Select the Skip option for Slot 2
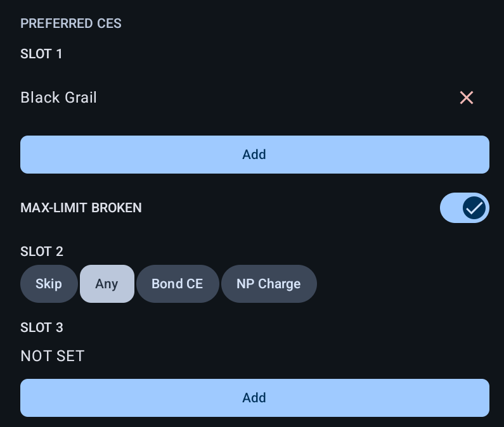The image size is (504, 427). pyautogui.click(x=49, y=284)
